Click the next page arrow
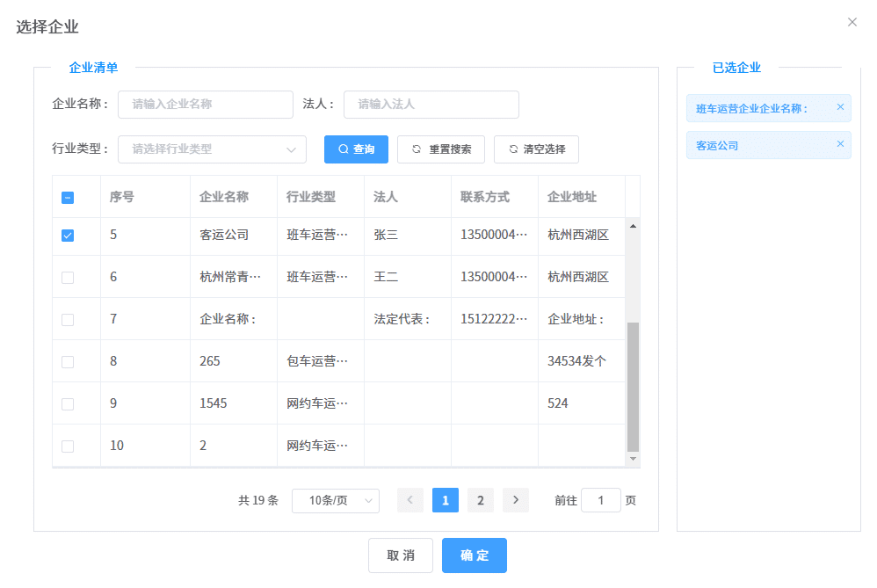Screen dimensions: 877x588 tap(516, 499)
